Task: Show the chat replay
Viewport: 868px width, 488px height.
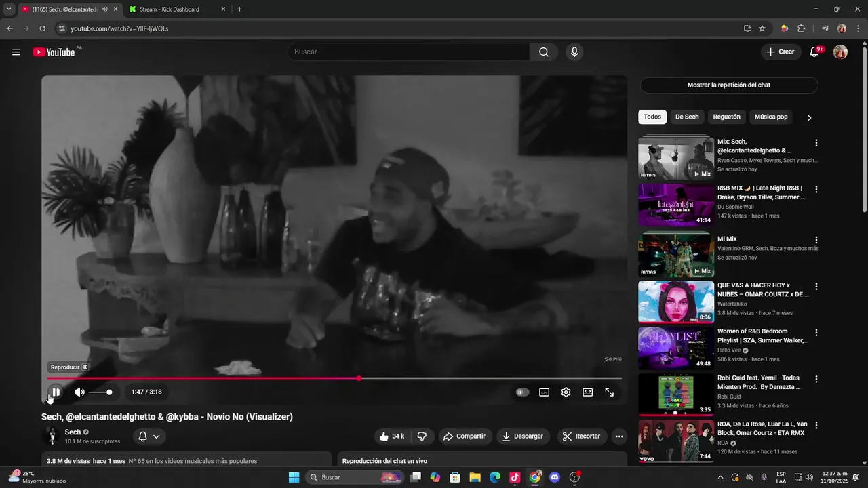Action: pos(728,85)
